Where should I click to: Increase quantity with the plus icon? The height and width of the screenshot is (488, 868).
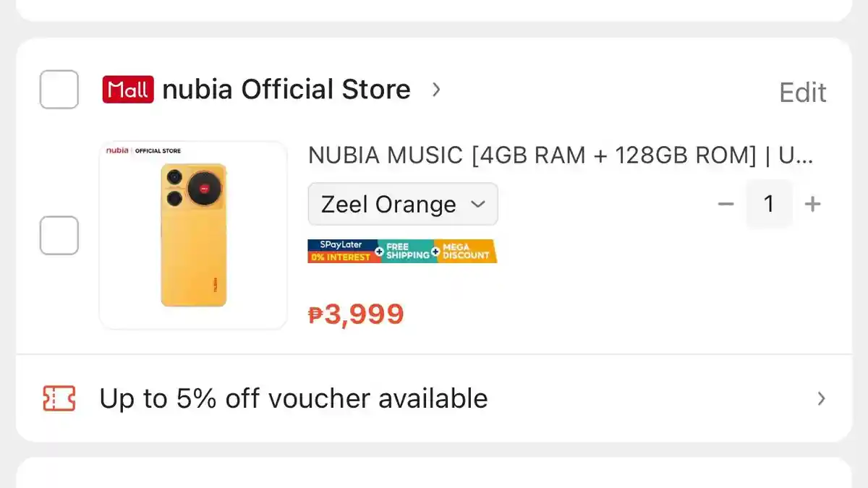tap(813, 204)
